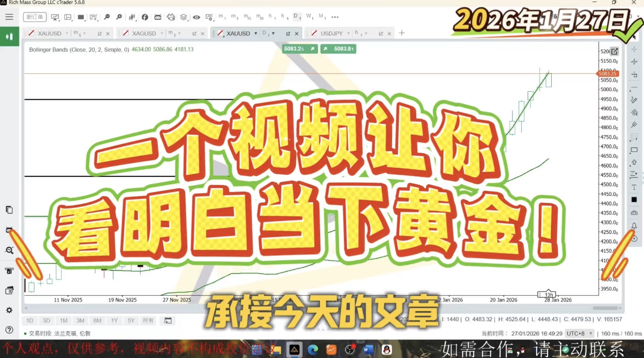Expand the D1 timeframe dropdown on active tab
644x358 pixels.
click(273, 33)
